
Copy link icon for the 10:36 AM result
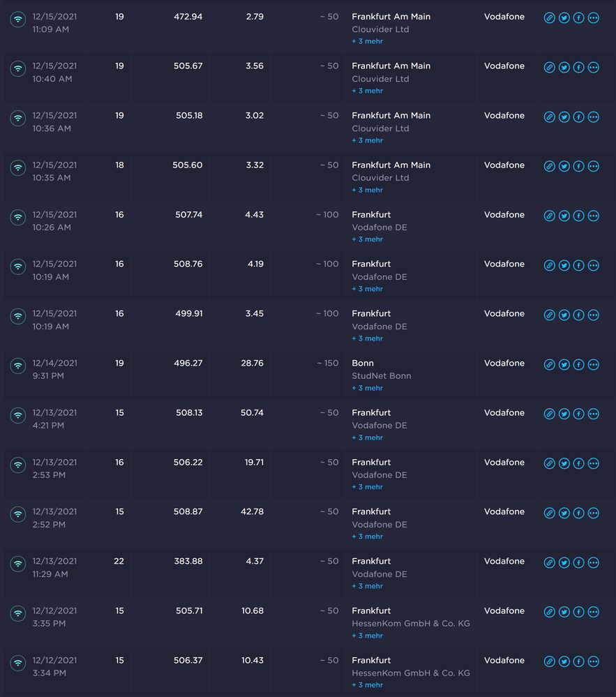549,117
